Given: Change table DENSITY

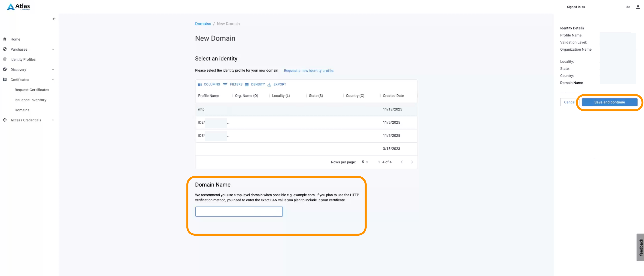Looking at the screenshot, I should point(255,84).
